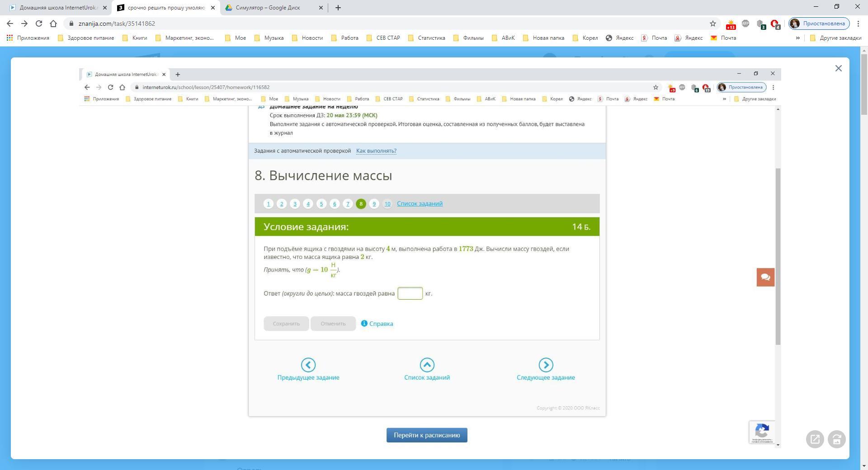
Task: Open Книги bookmark folder
Action: (135, 38)
